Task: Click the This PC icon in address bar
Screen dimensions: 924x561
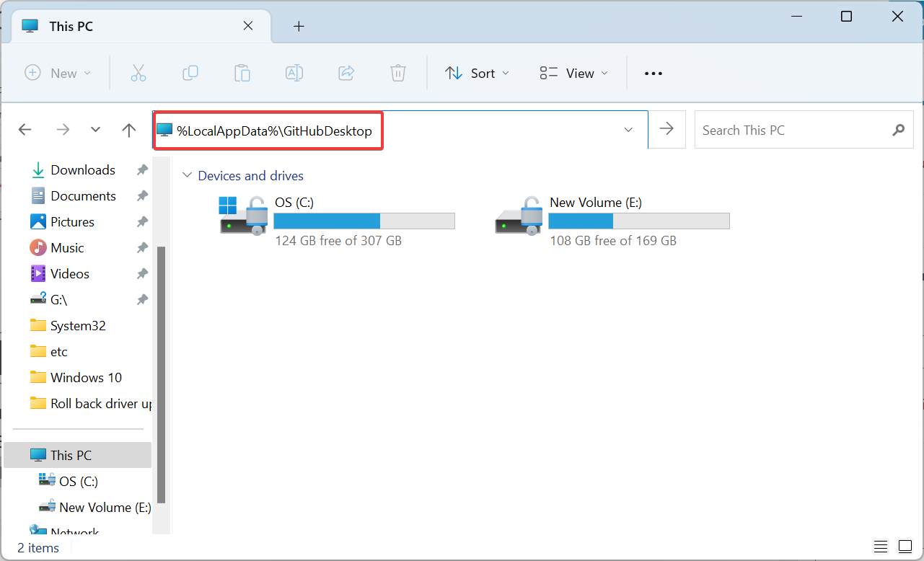Action: [x=165, y=131]
